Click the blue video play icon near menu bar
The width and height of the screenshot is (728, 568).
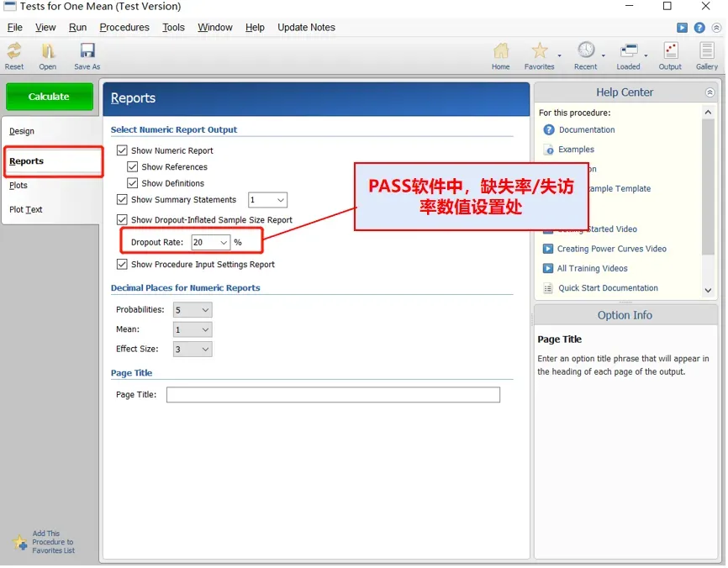click(x=683, y=28)
